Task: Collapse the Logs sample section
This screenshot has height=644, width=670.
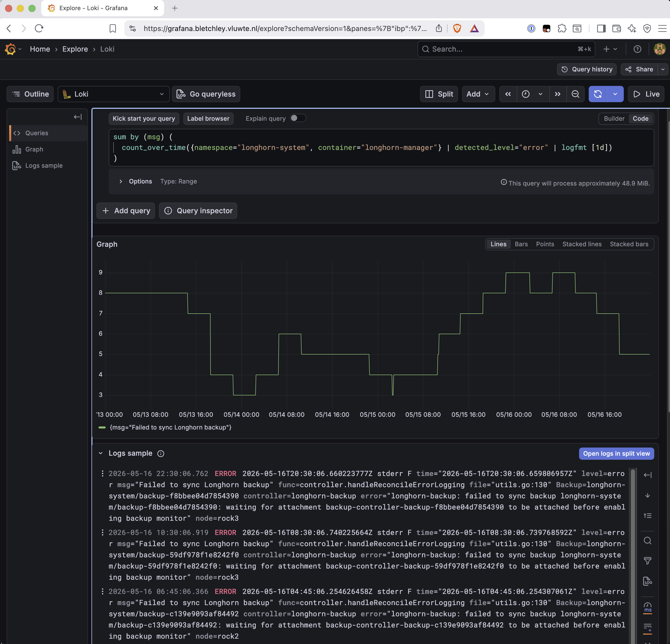Action: [101, 453]
